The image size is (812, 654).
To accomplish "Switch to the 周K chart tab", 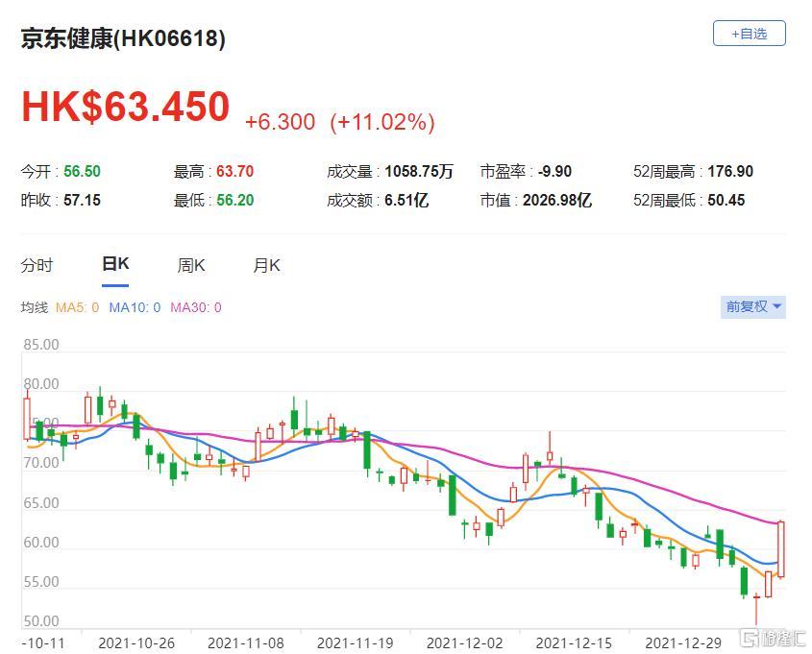I will 191,266.
